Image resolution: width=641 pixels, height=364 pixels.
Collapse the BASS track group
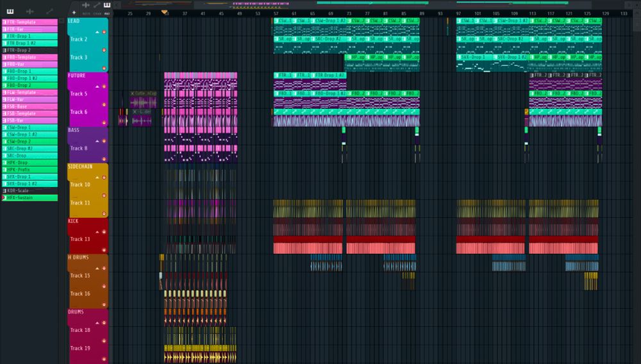pos(97,141)
